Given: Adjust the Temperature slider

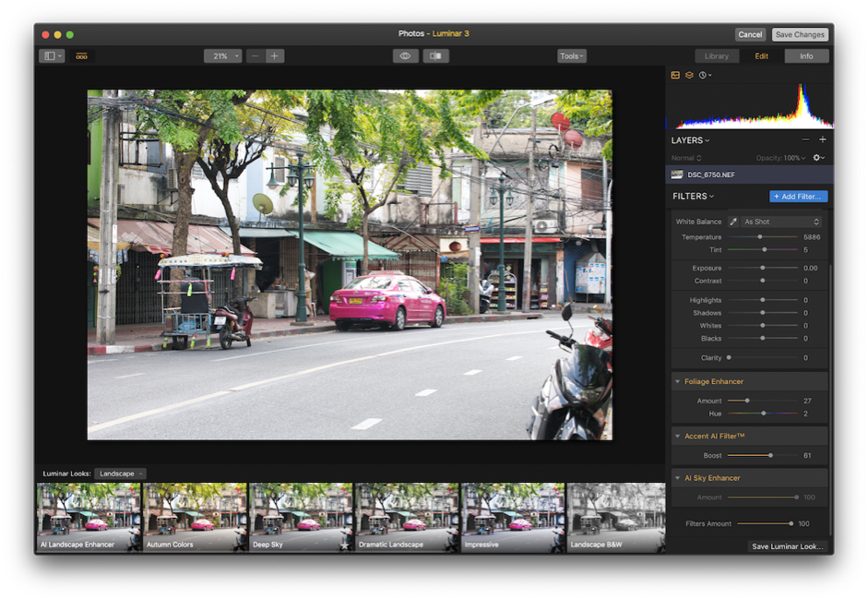Looking at the screenshot, I should 762,237.
